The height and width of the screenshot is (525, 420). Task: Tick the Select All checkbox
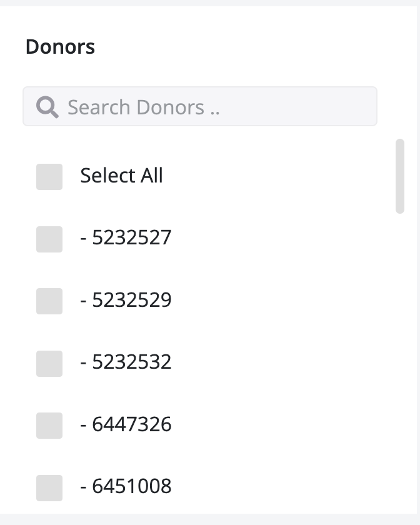coord(49,177)
